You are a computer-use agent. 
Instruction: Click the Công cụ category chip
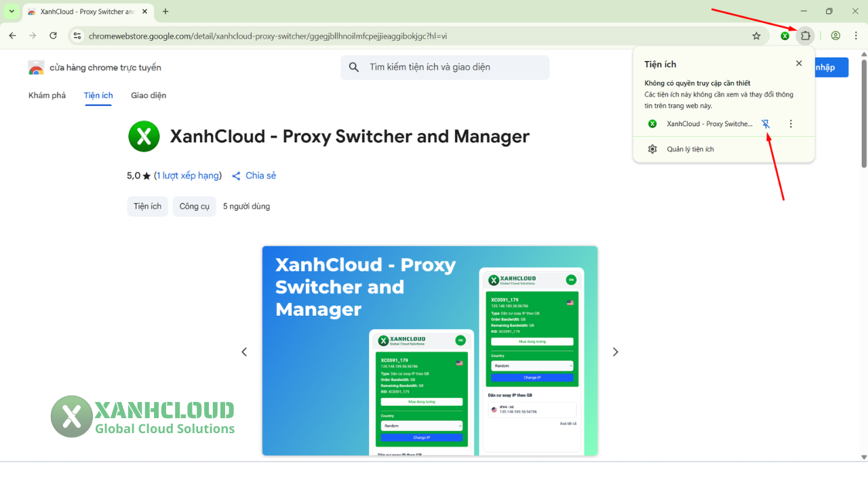pyautogui.click(x=195, y=206)
